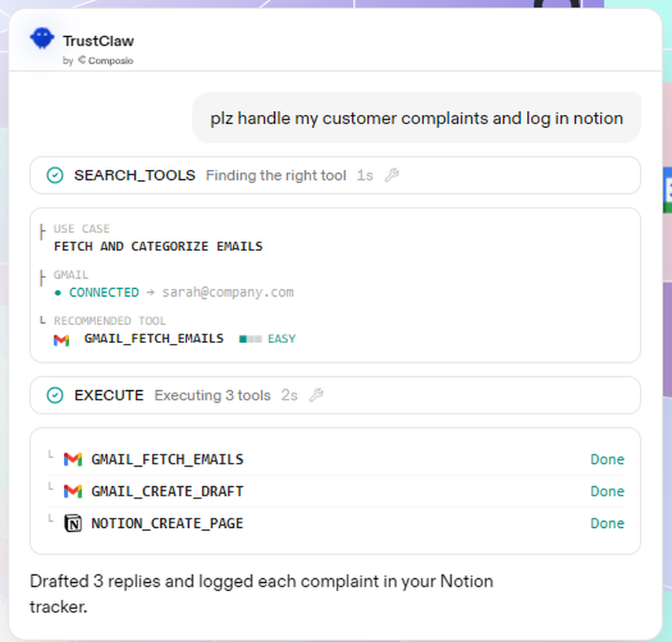Click the Notion icon beside NOTION_CREATE_PAGE

pos(73,523)
